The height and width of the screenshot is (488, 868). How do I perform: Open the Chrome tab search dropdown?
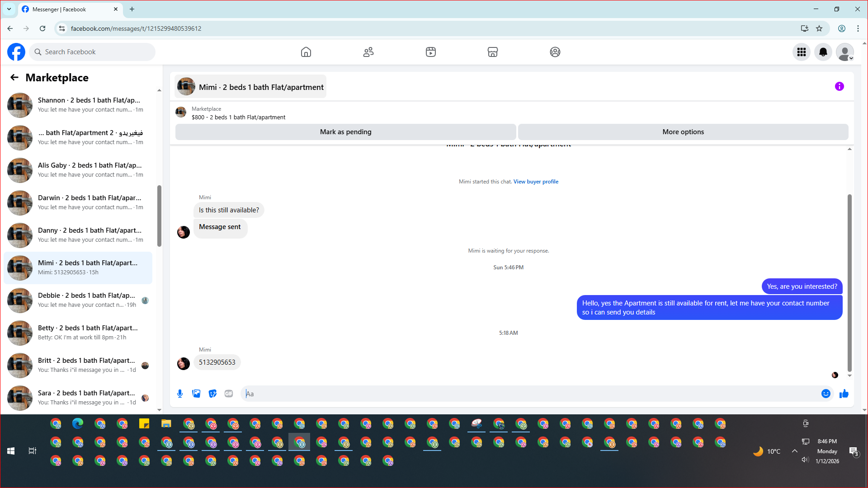point(9,9)
